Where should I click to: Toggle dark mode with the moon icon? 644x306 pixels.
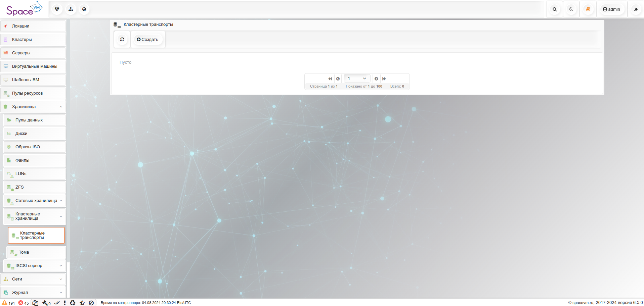point(571,9)
